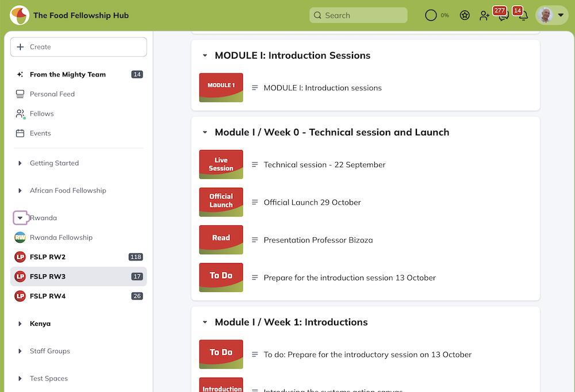
Task: Open the Rwanda Fellowship space icon
Action: tap(20, 237)
